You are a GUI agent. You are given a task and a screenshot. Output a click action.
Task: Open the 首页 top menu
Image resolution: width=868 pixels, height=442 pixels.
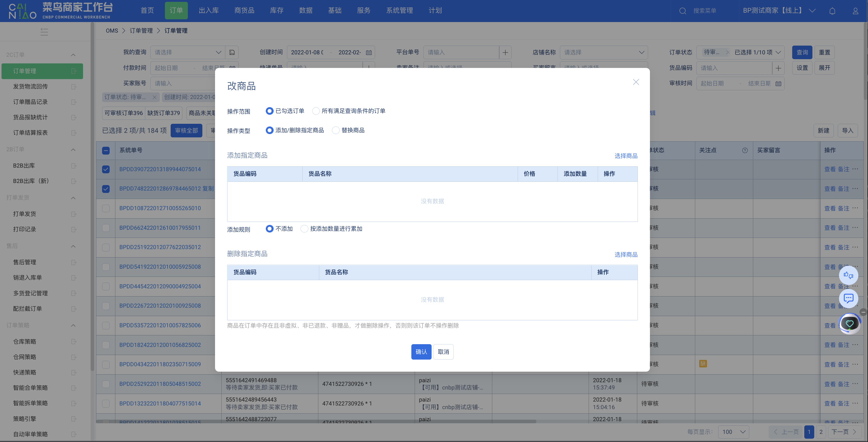coord(147,11)
